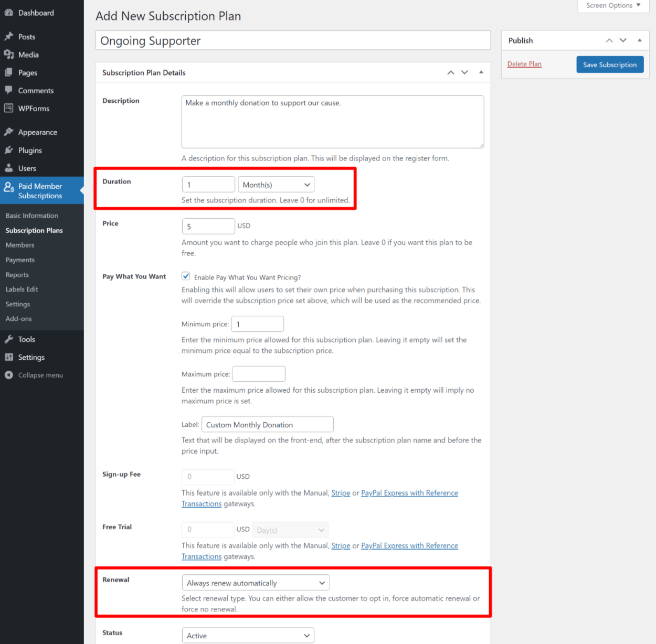Image resolution: width=656 pixels, height=644 pixels.
Task: Click the Dashboard icon in sidebar
Action: point(9,13)
